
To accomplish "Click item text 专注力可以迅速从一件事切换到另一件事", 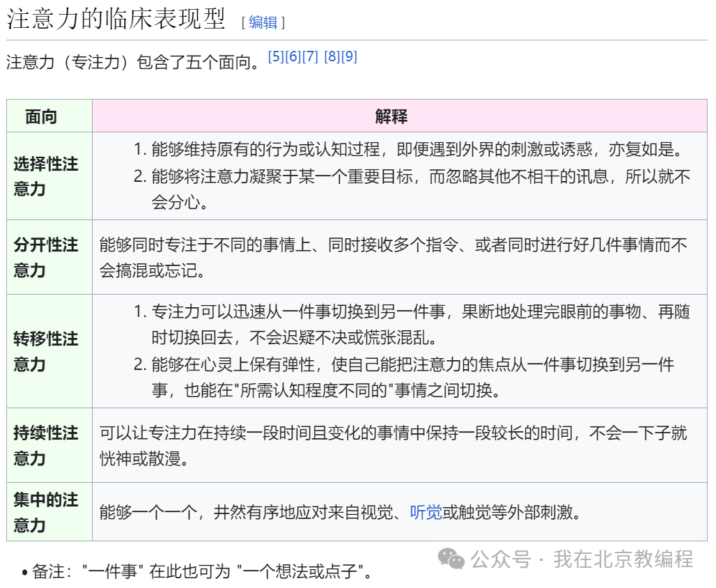I will 298,311.
